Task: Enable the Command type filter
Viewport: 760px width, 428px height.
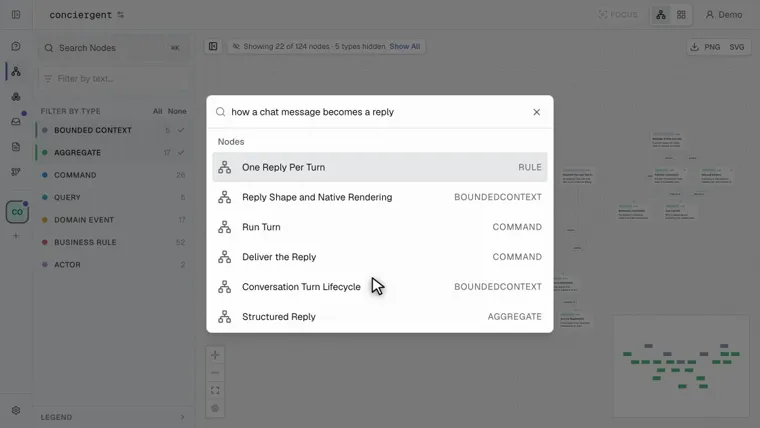Action: (x=112, y=175)
